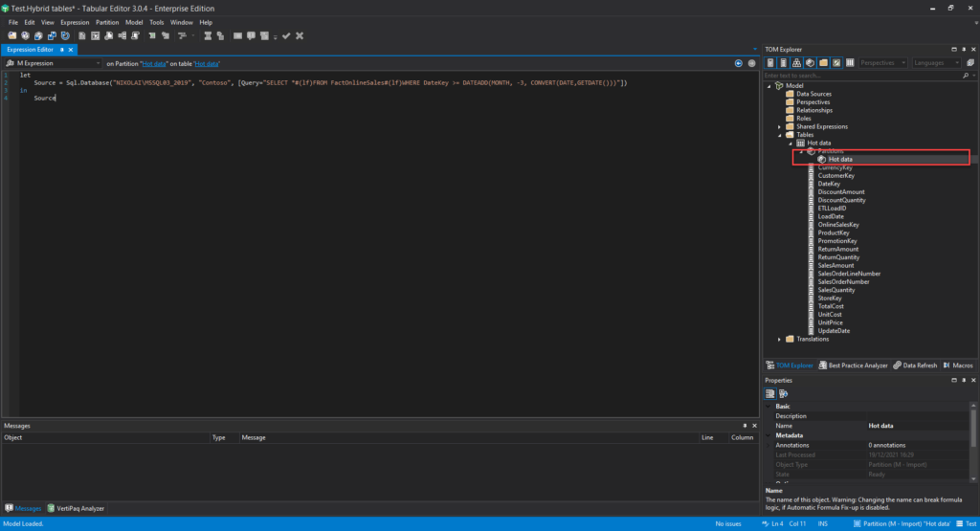Select the Data Sources folder
980x531 pixels.
[x=813, y=95]
